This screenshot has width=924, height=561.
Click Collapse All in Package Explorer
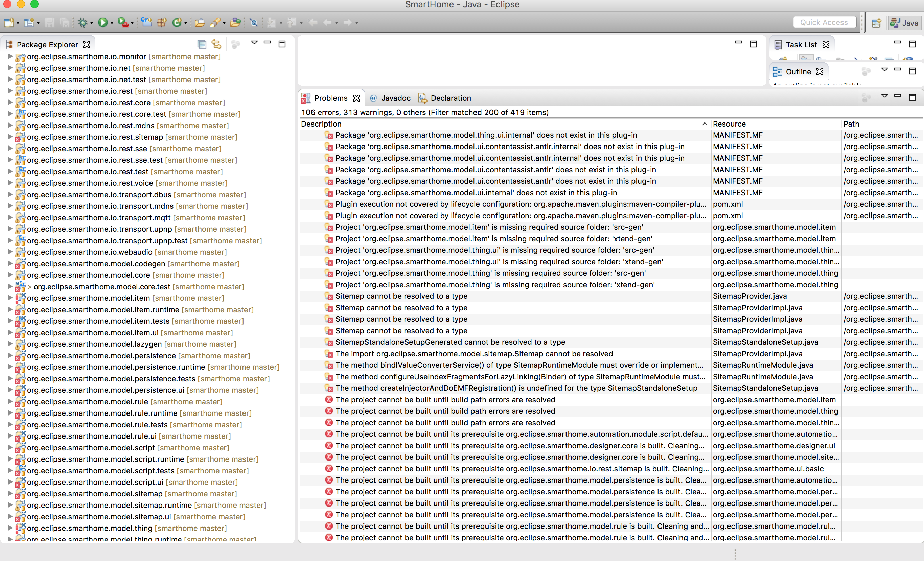tap(202, 44)
